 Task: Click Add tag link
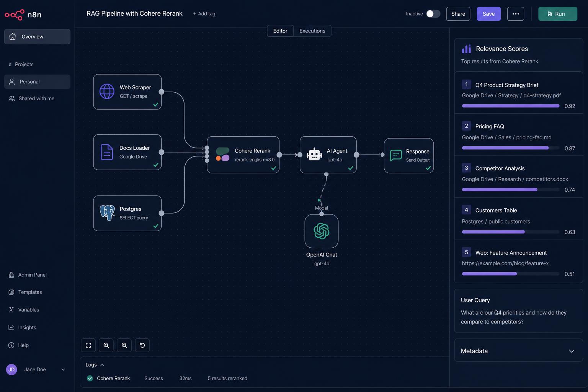pos(204,14)
